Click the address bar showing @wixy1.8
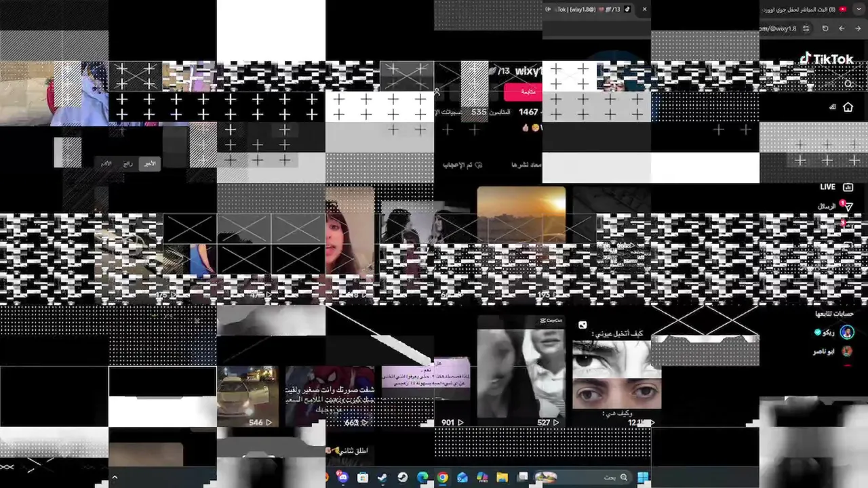The image size is (868, 488). [778, 28]
